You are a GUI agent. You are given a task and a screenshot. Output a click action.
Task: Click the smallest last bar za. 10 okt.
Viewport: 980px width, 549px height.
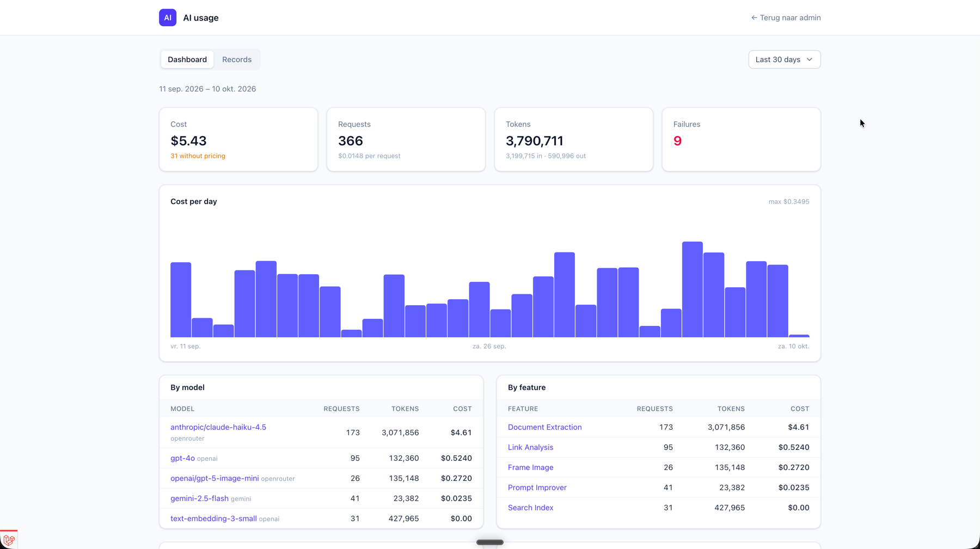point(799,336)
